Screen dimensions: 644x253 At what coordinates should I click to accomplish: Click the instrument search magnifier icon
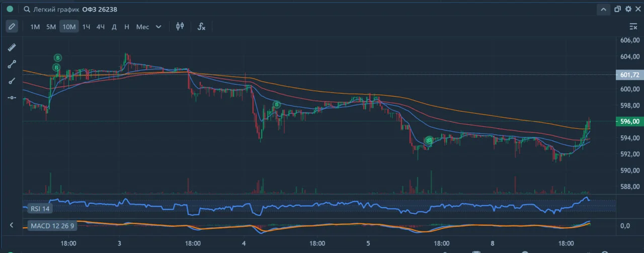coord(27,9)
